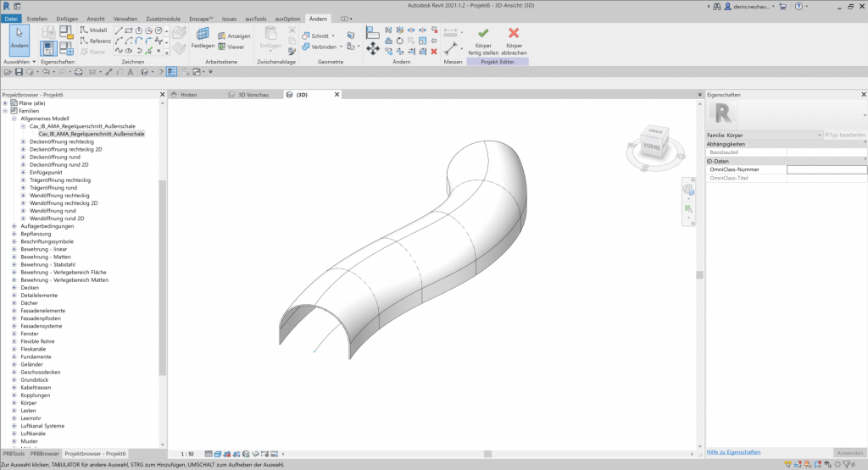The image size is (868, 470).
Task: Collapse the Allgemeines Modell node
Action: tap(14, 119)
